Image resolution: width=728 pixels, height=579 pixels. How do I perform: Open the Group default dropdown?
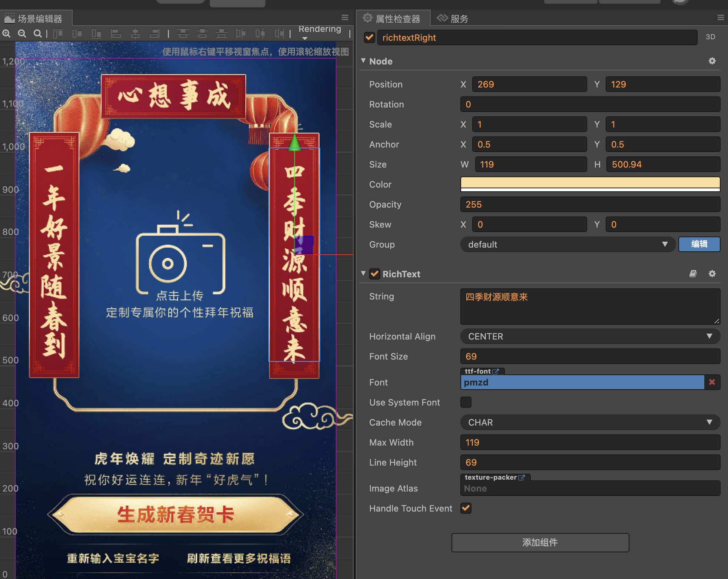coord(567,244)
